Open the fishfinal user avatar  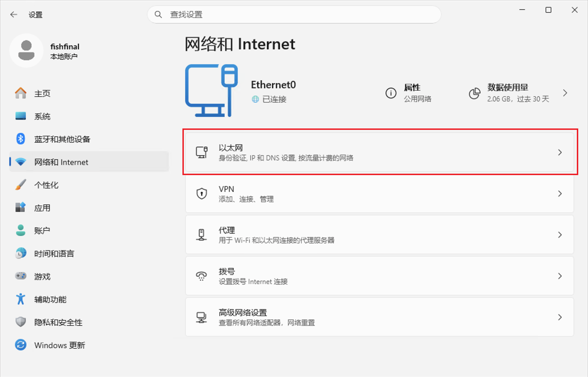tap(26, 51)
